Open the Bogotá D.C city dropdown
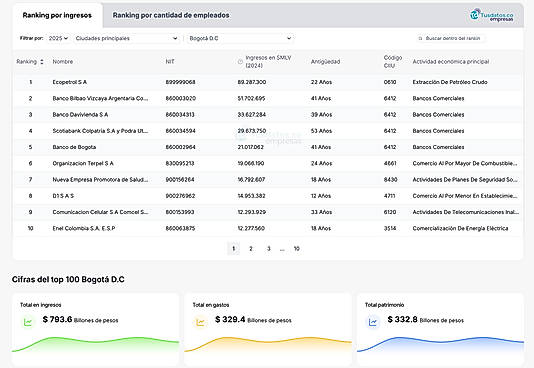 pyautogui.click(x=240, y=38)
